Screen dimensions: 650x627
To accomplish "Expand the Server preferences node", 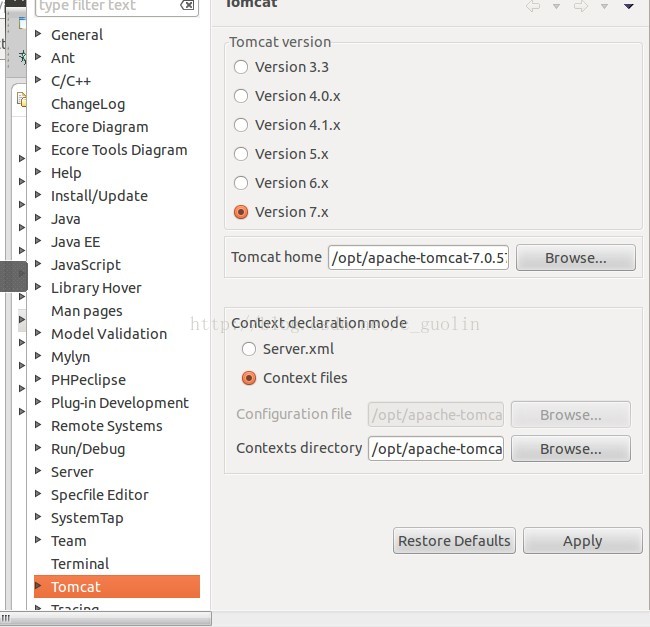I will click(x=38, y=470).
